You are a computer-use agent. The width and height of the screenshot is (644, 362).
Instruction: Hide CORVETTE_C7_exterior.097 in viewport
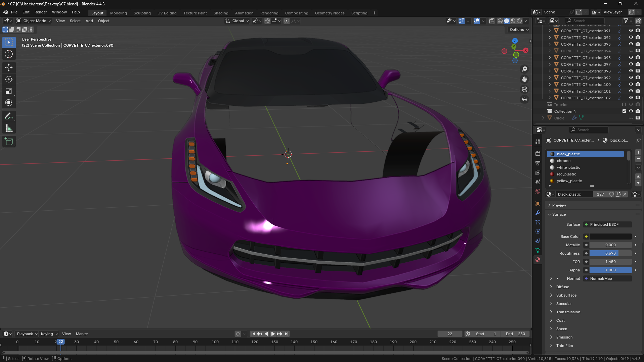tap(631, 64)
